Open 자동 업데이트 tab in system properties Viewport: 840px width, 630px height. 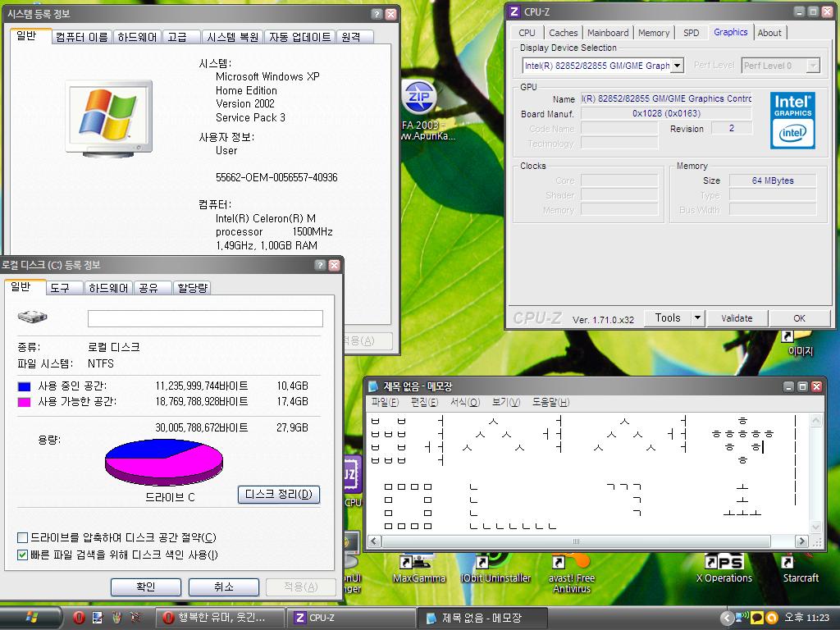pyautogui.click(x=299, y=37)
